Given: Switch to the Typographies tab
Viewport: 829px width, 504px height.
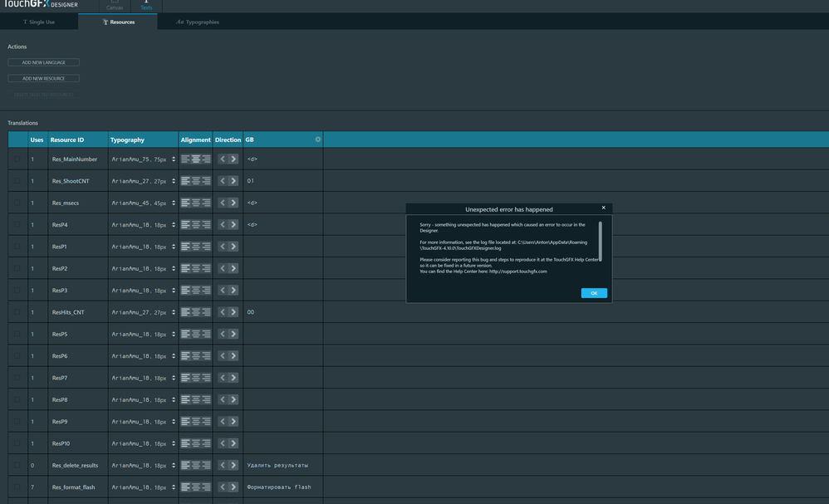Looking at the screenshot, I should click(x=197, y=22).
